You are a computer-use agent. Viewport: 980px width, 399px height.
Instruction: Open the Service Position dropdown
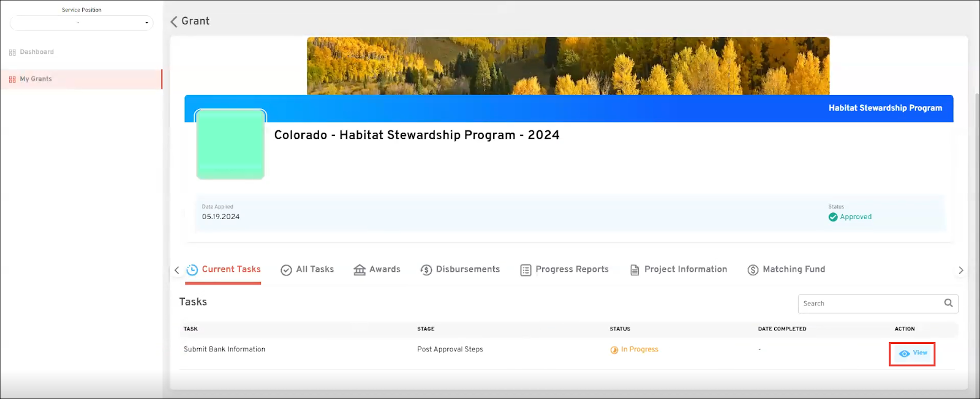pos(81,23)
